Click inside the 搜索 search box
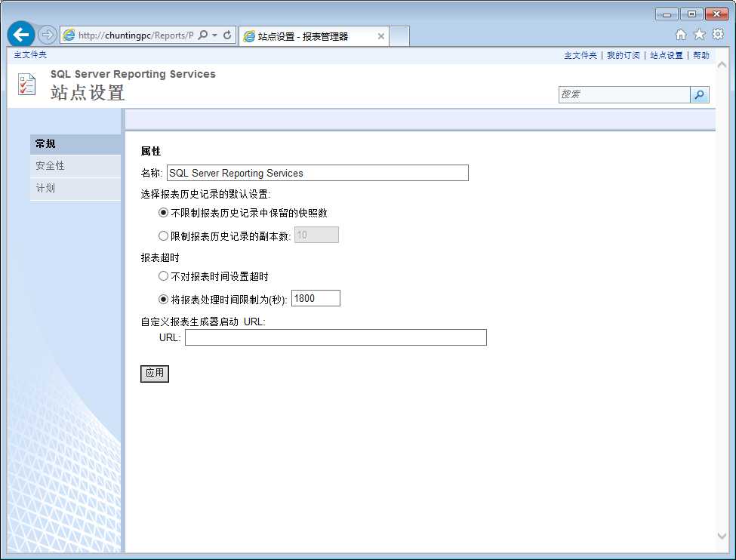The image size is (736, 560). (x=624, y=94)
